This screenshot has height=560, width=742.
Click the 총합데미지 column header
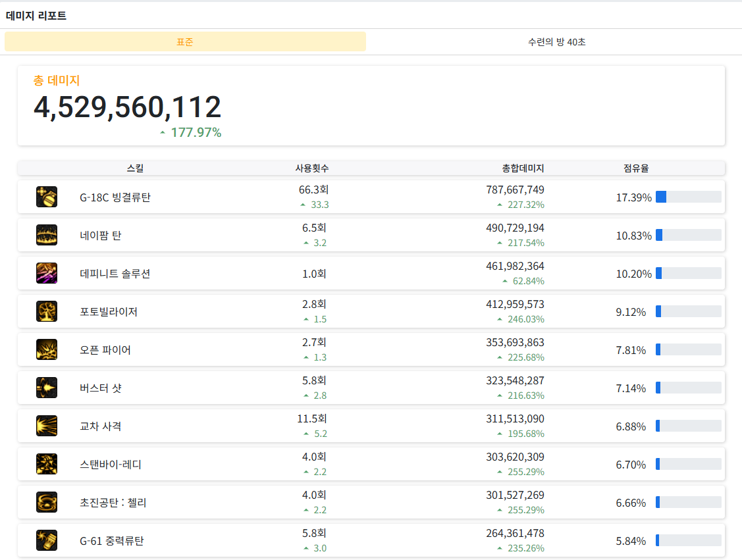523,168
